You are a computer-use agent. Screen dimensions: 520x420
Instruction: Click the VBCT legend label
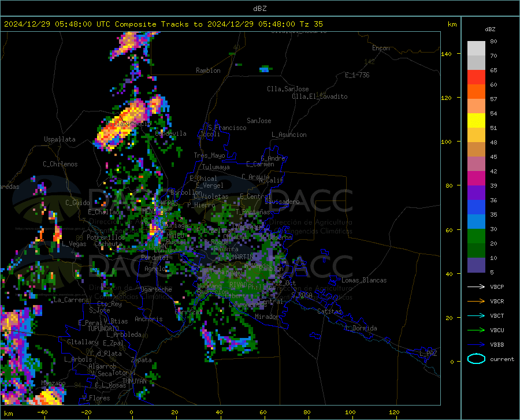coord(497,315)
